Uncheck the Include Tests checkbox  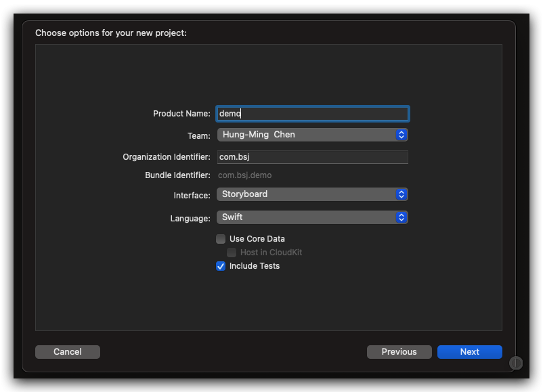[221, 266]
